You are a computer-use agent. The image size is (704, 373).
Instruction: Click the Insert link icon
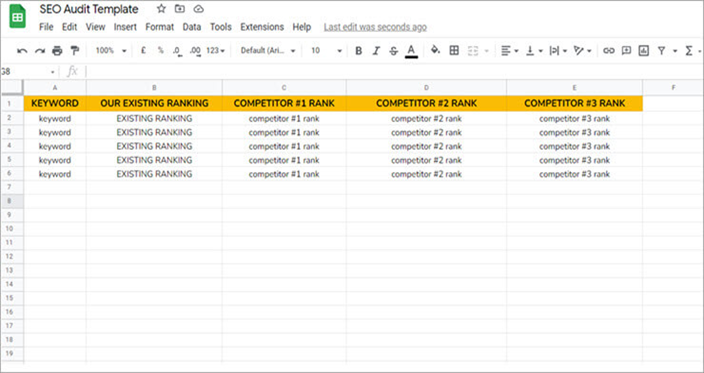coord(608,51)
